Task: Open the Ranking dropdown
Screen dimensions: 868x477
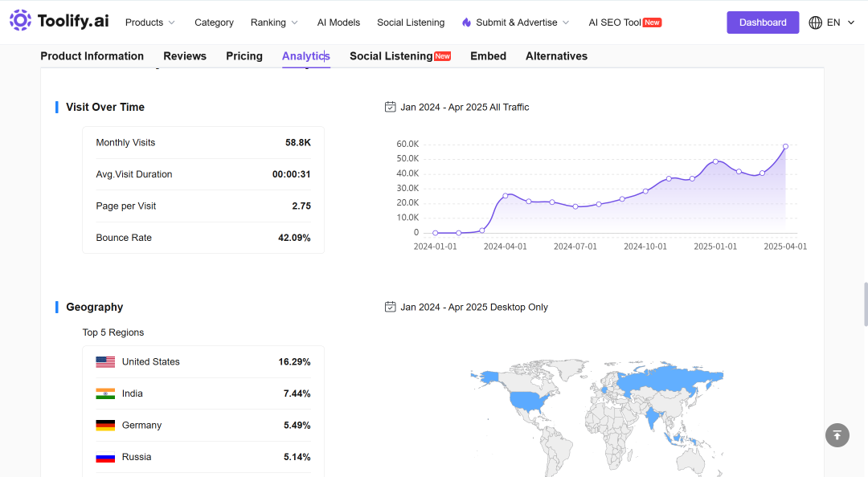Action: point(274,22)
